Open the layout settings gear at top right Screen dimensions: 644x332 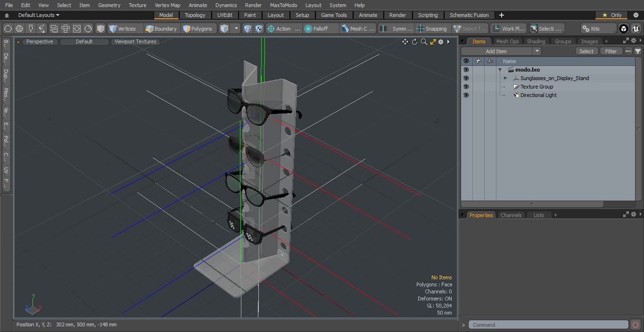tap(636, 15)
